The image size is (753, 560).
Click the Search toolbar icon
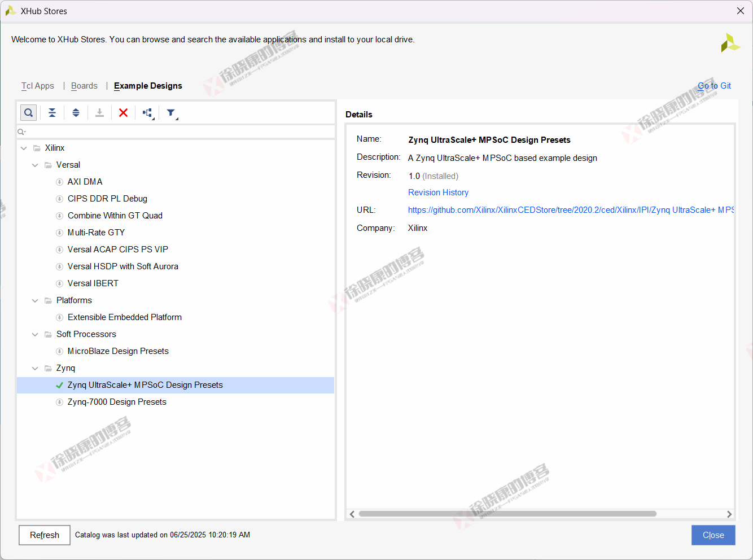tap(29, 113)
